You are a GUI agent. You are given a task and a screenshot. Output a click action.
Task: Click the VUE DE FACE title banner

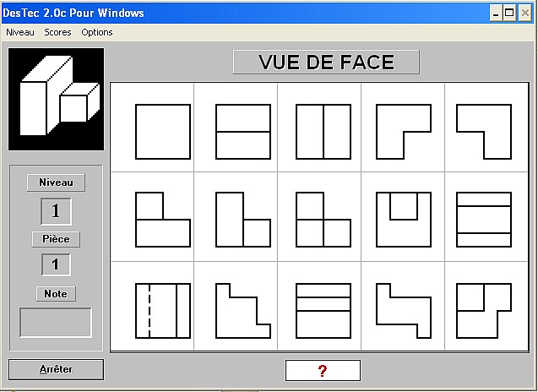pos(326,62)
